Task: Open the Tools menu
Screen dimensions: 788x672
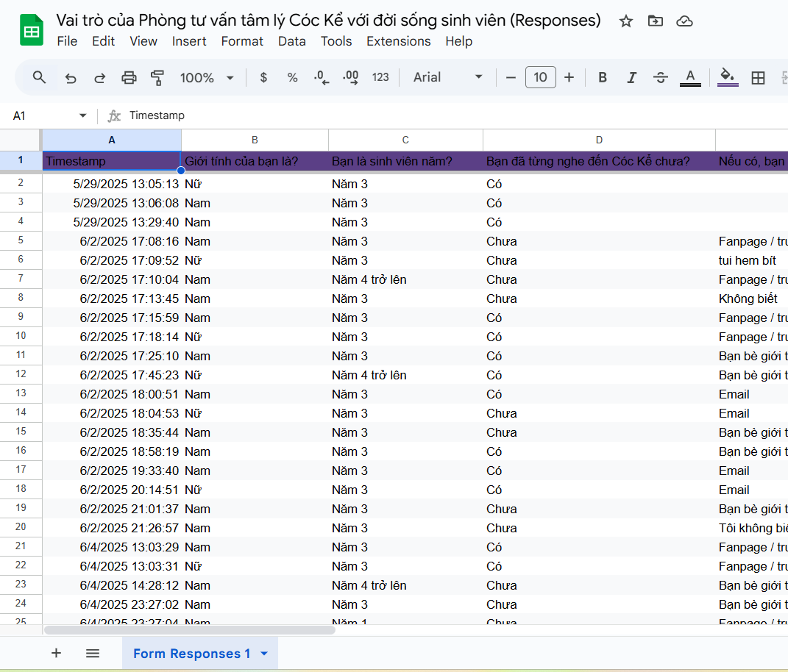Action: pos(336,41)
